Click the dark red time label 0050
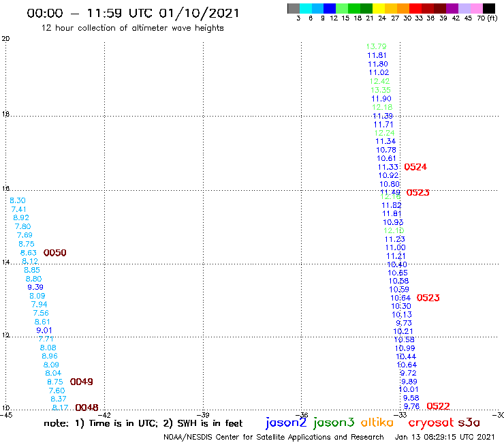This screenshot has height=443, width=504. click(x=54, y=253)
